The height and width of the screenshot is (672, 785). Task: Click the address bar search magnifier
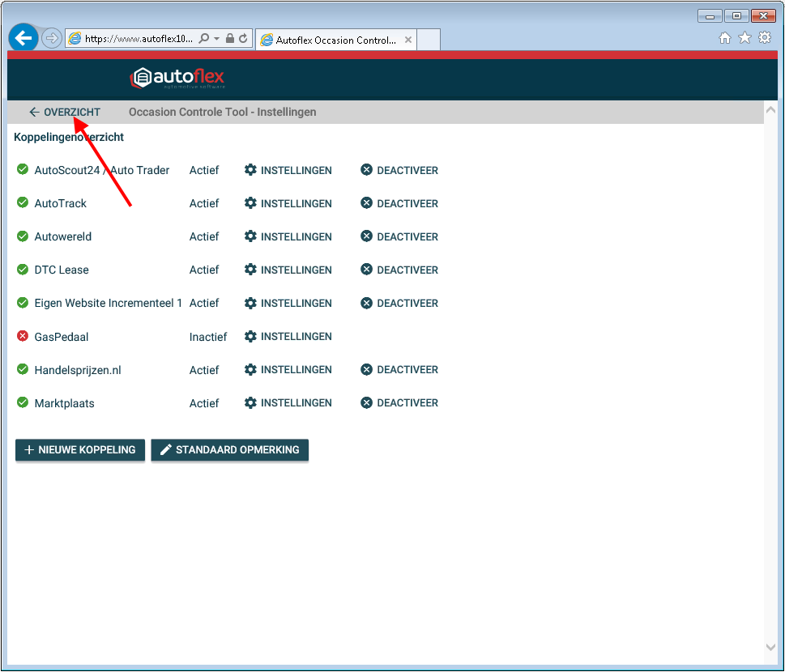tap(204, 39)
